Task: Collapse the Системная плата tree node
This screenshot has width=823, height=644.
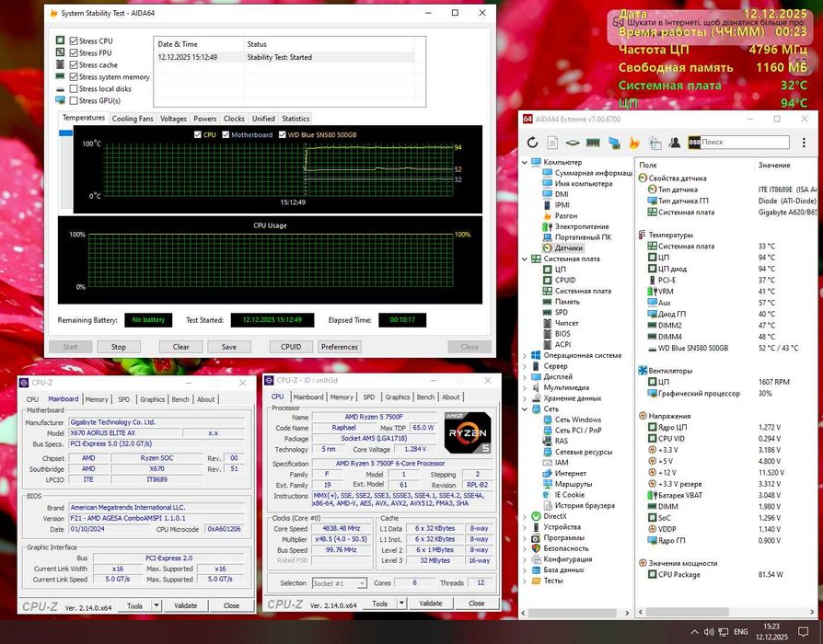Action: click(x=525, y=259)
